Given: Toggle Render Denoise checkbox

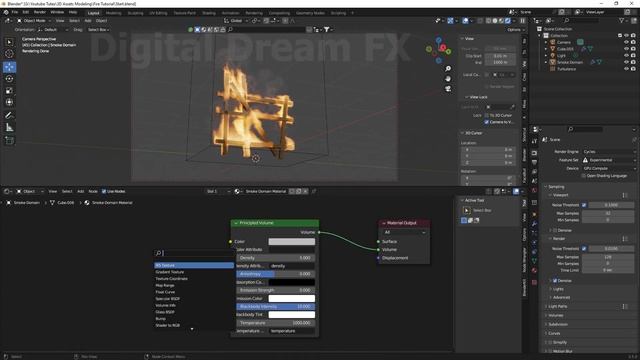Looking at the screenshot, I should click(x=555, y=281).
